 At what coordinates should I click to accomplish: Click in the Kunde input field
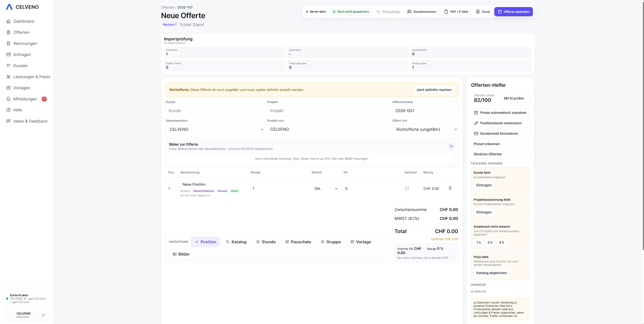pos(215,111)
